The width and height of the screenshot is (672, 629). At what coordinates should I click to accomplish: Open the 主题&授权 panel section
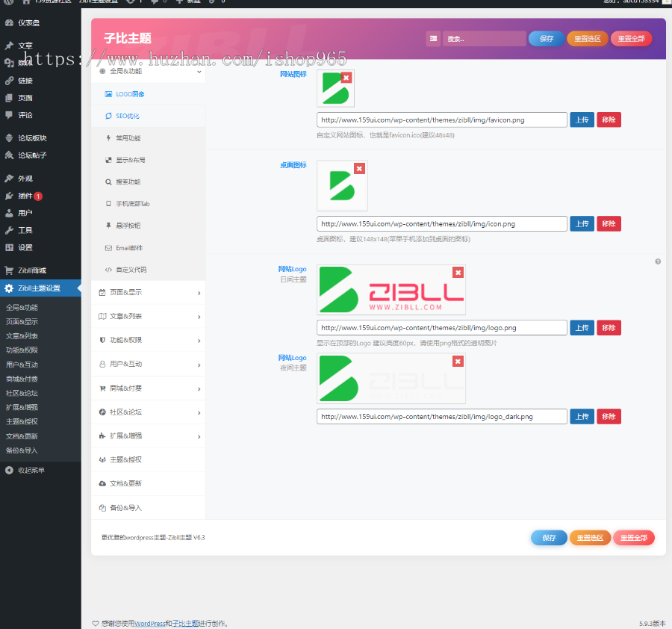149,459
